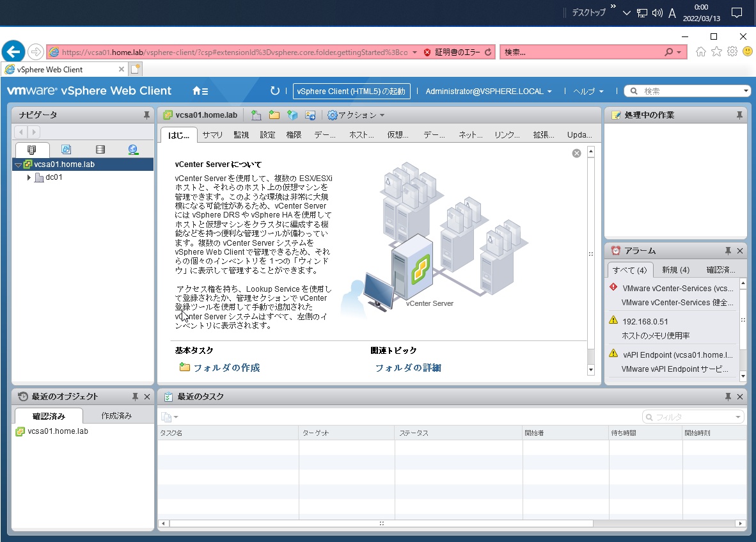Navigate forward in the Navigator history

pos(34,132)
